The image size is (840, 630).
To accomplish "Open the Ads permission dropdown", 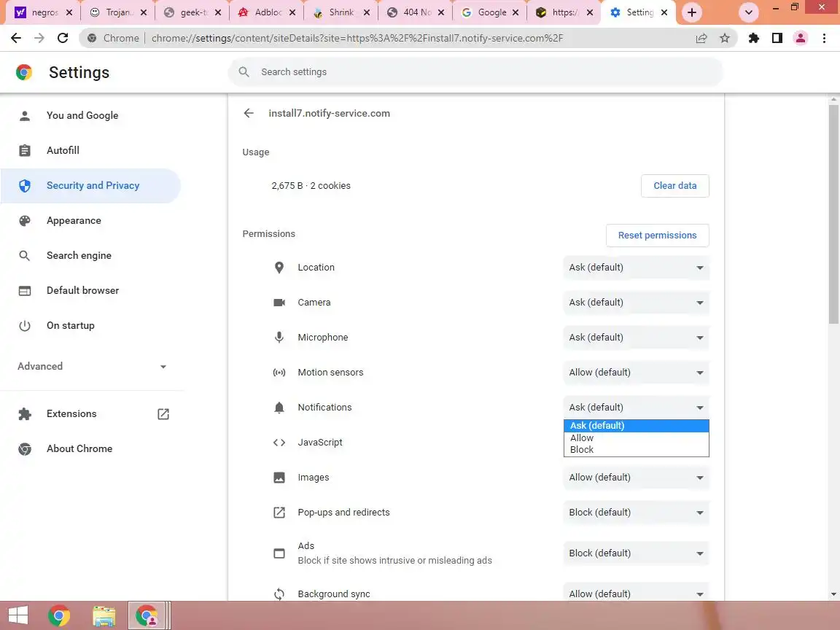I will click(x=637, y=553).
